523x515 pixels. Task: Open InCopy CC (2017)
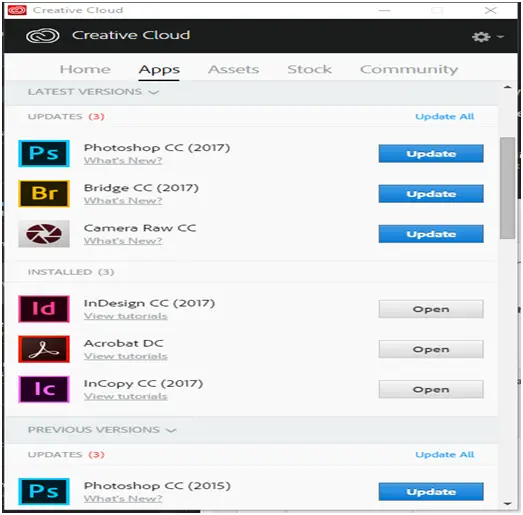coord(431,389)
